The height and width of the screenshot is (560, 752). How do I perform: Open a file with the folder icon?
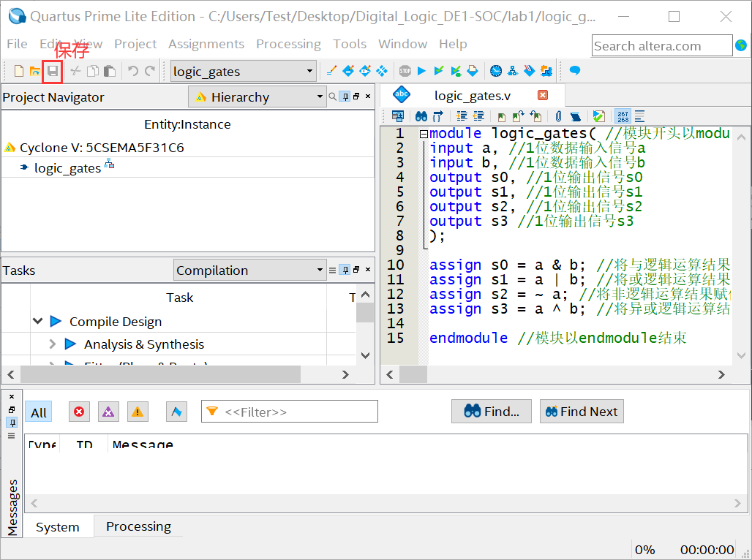35,72
